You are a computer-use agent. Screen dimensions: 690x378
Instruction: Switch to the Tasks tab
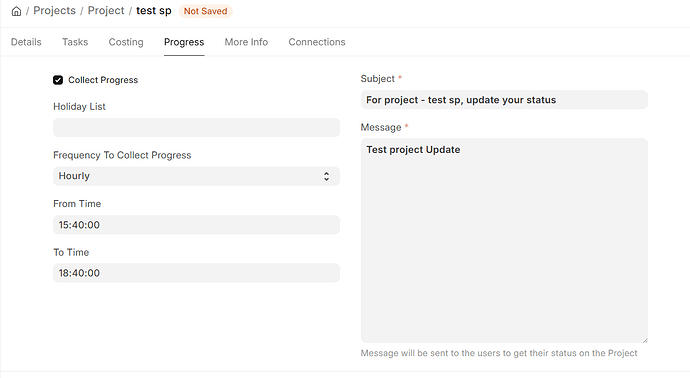(x=75, y=42)
